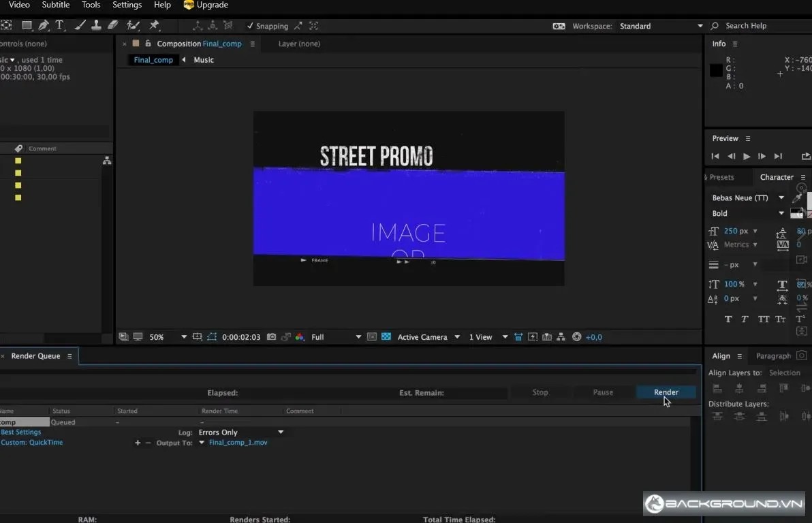
Task: Click the fast previews icon
Action: pos(532,336)
